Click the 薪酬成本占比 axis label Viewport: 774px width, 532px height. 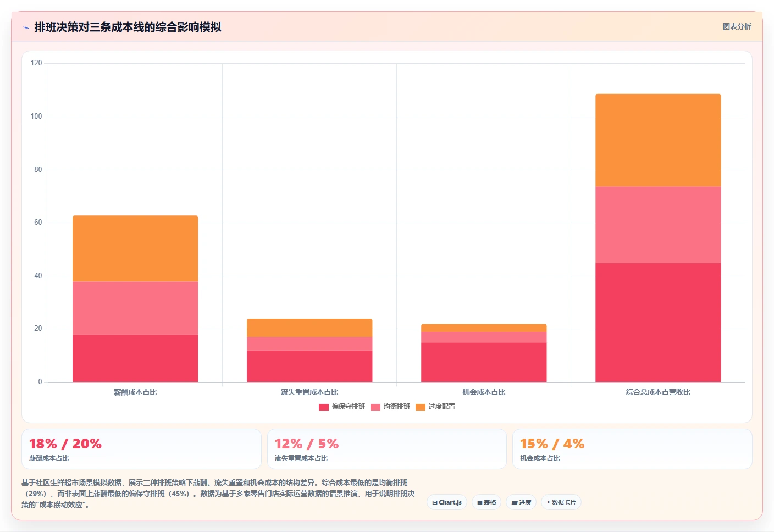click(135, 392)
